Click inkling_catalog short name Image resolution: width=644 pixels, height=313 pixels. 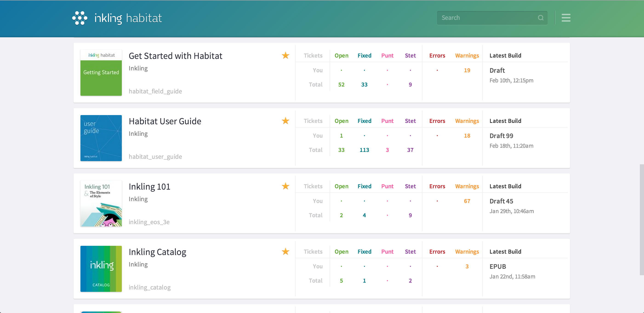pyautogui.click(x=149, y=287)
